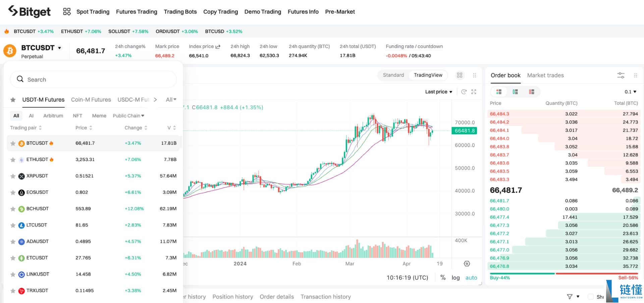Image resolution: width=644 pixels, height=303 pixels.
Task: Expand chart to fullscreen
Action: coord(474,92)
